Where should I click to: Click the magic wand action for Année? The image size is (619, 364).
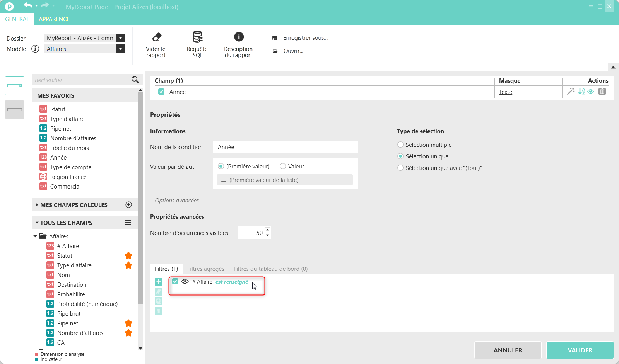click(571, 92)
